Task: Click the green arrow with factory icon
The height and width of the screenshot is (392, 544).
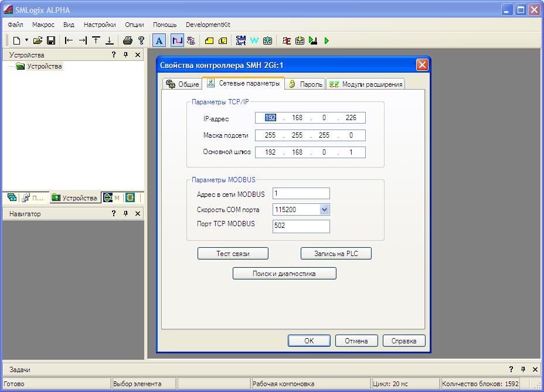Action: coord(313,40)
